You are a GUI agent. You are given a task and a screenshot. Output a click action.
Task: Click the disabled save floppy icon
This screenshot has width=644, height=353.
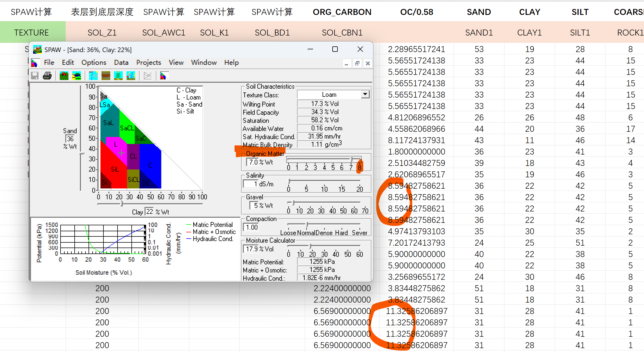[x=35, y=76]
